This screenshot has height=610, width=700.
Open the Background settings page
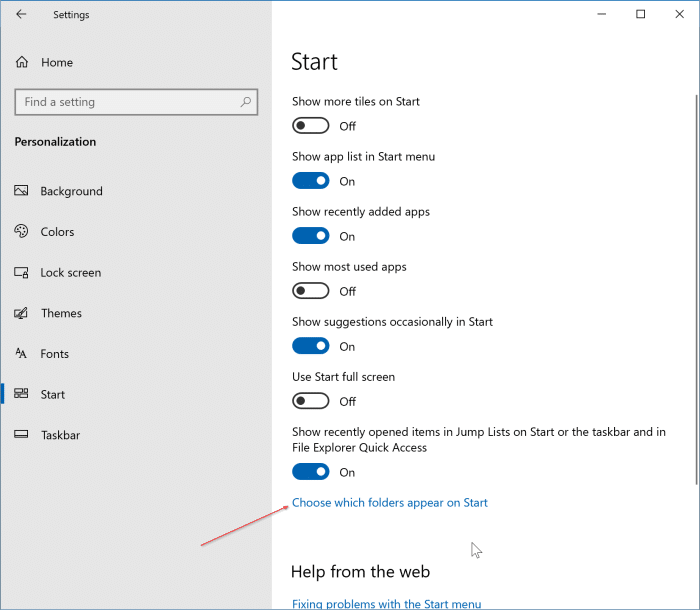(x=71, y=191)
